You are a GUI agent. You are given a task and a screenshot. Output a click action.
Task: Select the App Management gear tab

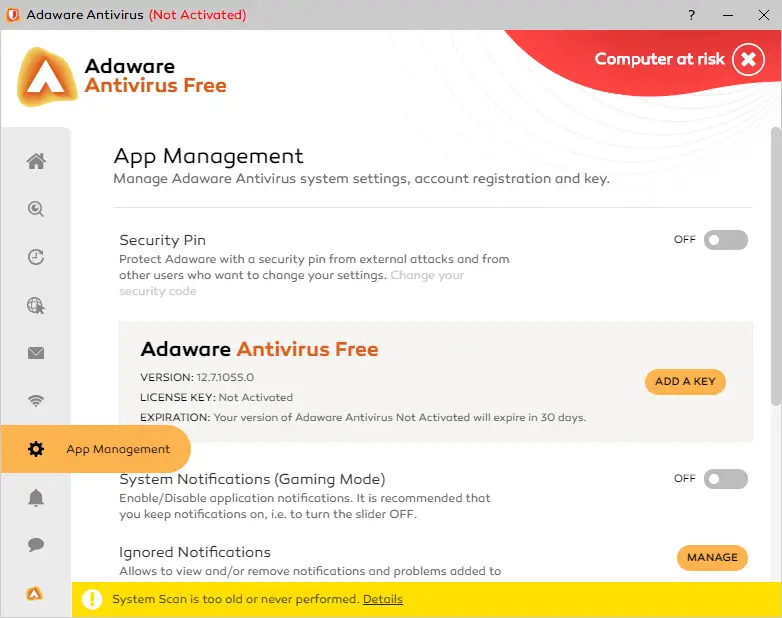pos(96,449)
